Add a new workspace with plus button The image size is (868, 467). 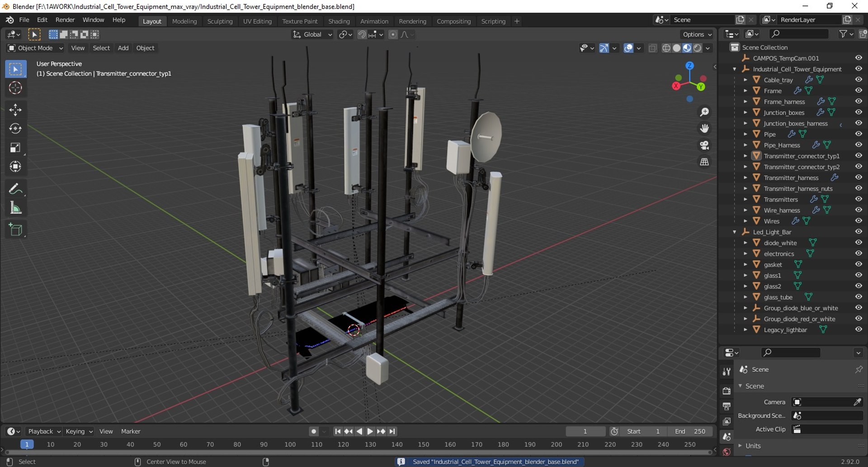click(517, 21)
